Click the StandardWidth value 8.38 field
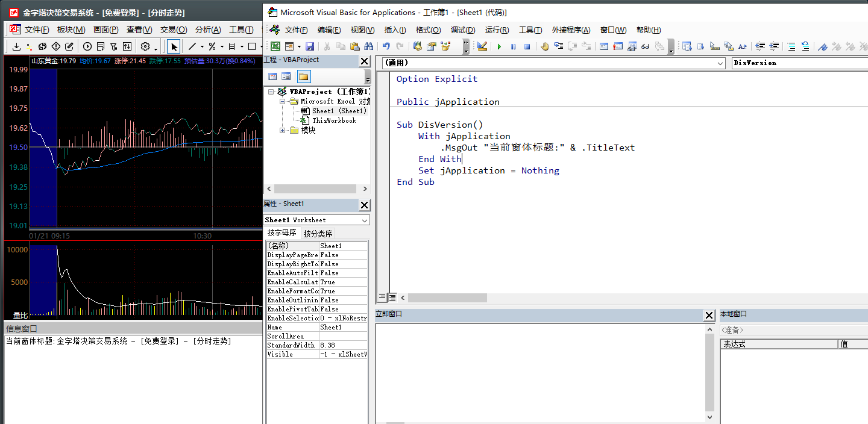Viewport: 868px width, 424px height. (x=343, y=345)
